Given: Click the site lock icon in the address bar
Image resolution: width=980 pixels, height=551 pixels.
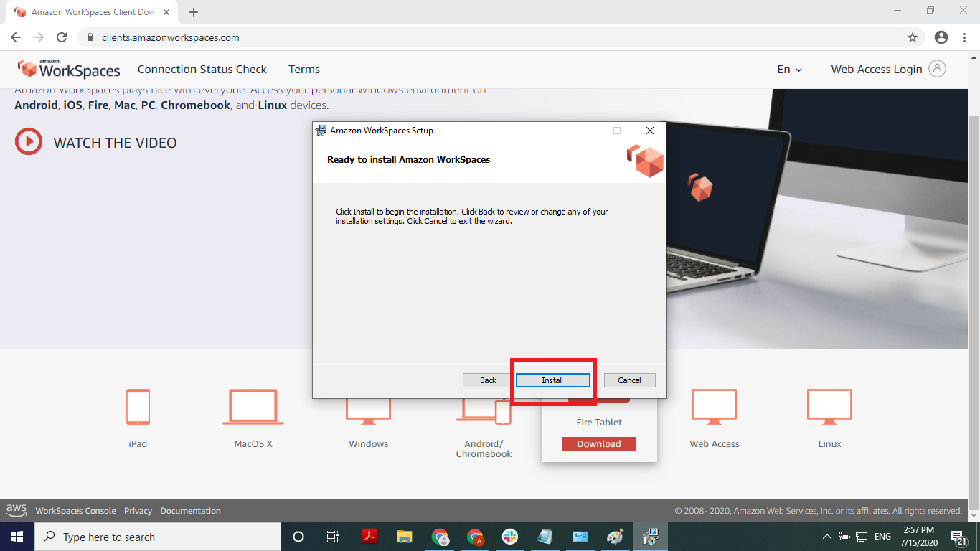Looking at the screenshot, I should (90, 37).
